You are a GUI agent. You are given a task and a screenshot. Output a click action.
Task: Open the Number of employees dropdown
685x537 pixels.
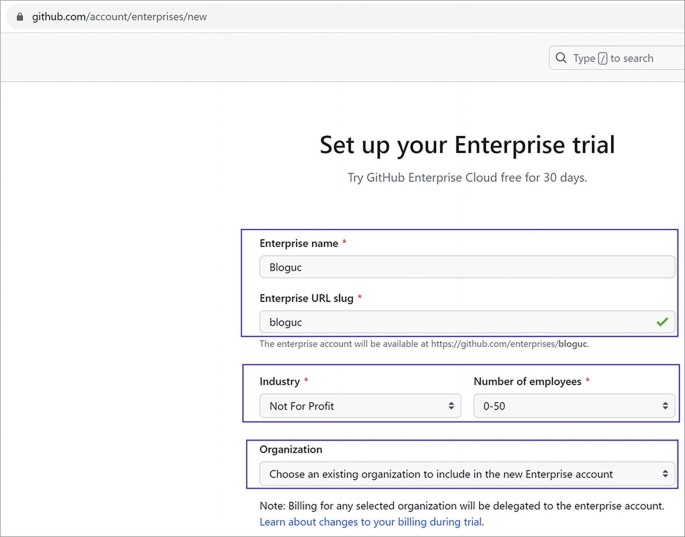tap(574, 406)
